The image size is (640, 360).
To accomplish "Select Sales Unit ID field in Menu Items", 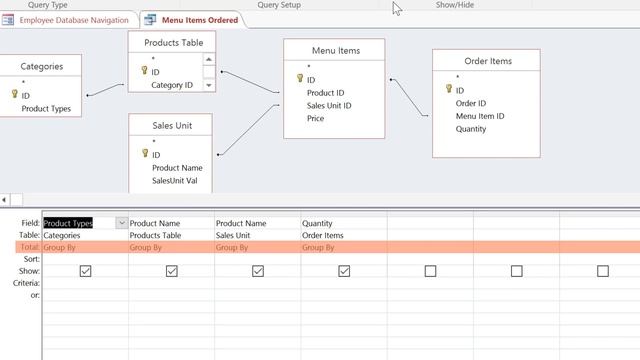I will [329, 105].
